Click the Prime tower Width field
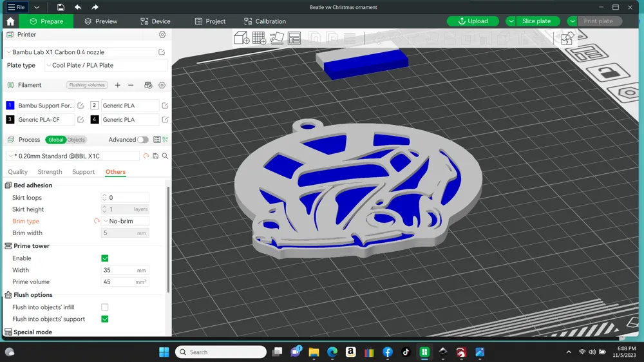The width and height of the screenshot is (644, 362). (126, 270)
